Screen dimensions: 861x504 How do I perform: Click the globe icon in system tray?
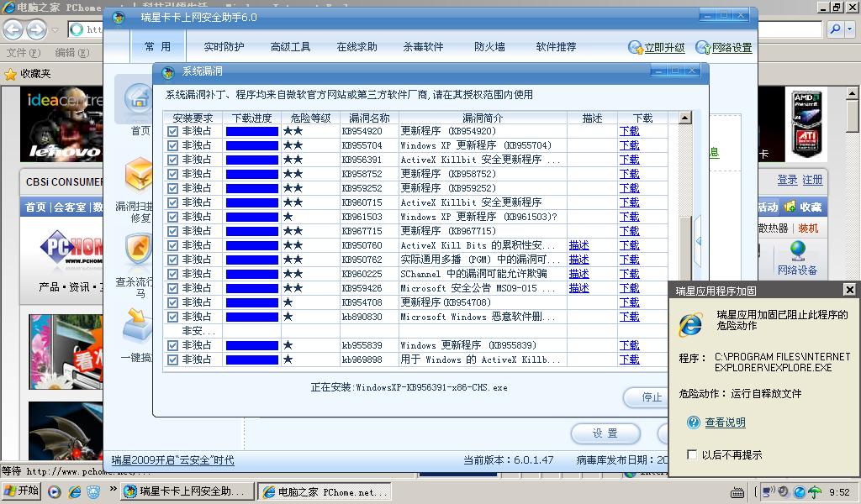800,492
